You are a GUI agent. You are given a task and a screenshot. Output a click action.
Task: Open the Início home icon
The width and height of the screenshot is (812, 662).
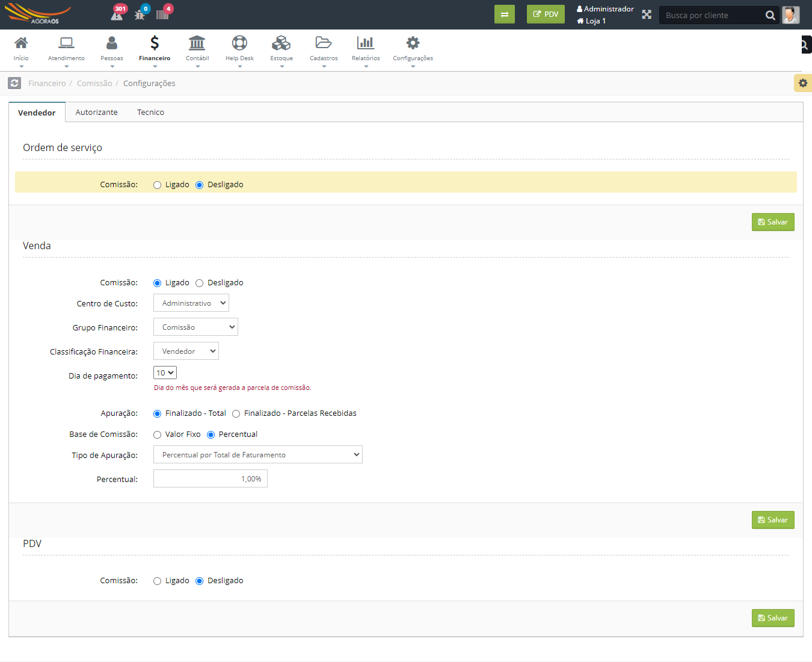click(x=21, y=43)
